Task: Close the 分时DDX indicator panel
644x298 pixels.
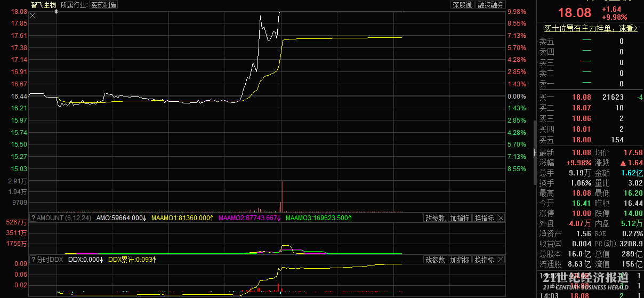Action: click(501, 260)
